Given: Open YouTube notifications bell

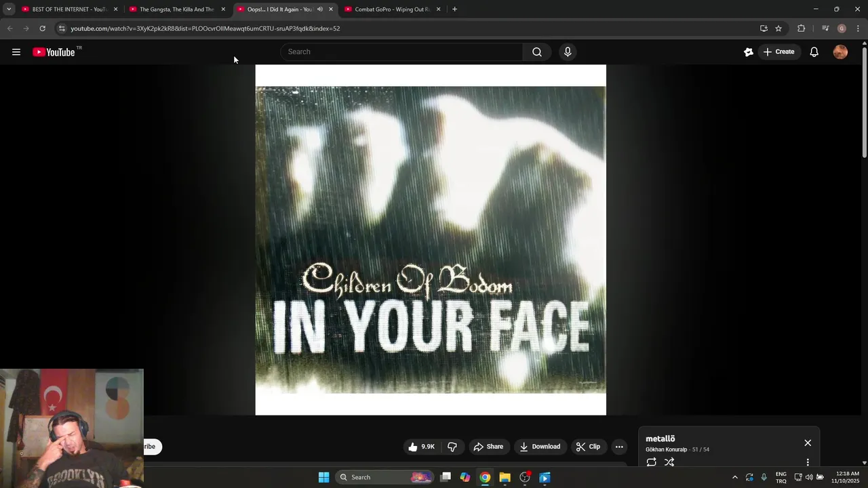Looking at the screenshot, I should (x=814, y=52).
